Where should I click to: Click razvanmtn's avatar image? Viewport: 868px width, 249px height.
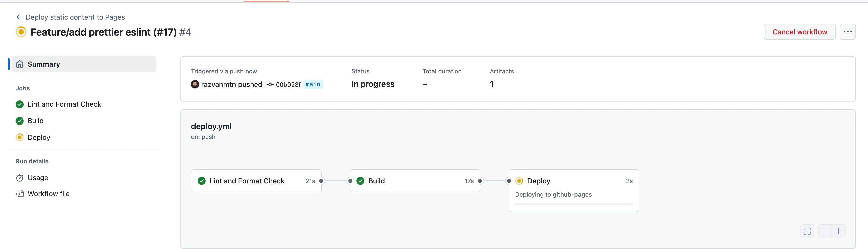coord(195,84)
